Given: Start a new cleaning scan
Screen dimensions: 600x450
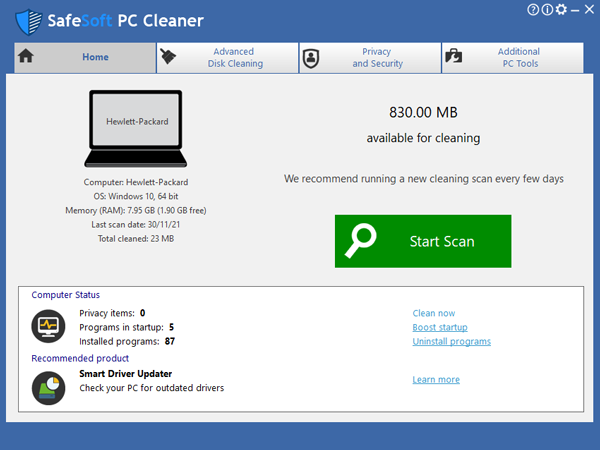Looking at the screenshot, I should (423, 241).
